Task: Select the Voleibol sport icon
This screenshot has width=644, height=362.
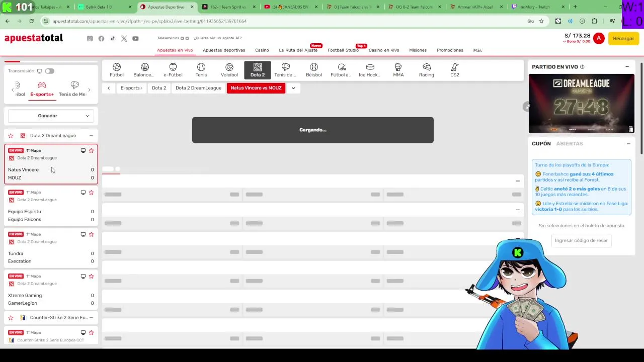Action: point(229,70)
